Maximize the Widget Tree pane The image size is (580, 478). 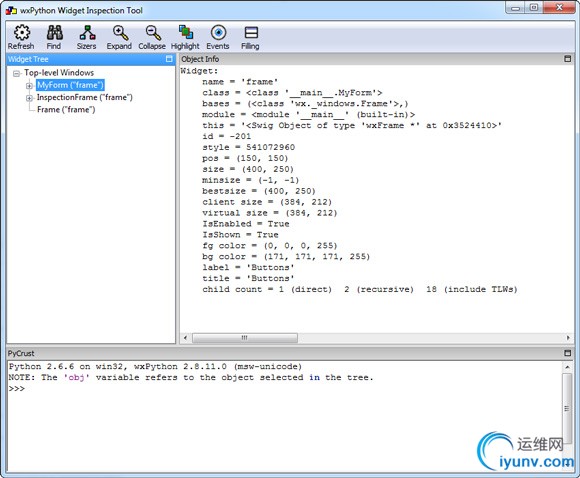point(169,59)
